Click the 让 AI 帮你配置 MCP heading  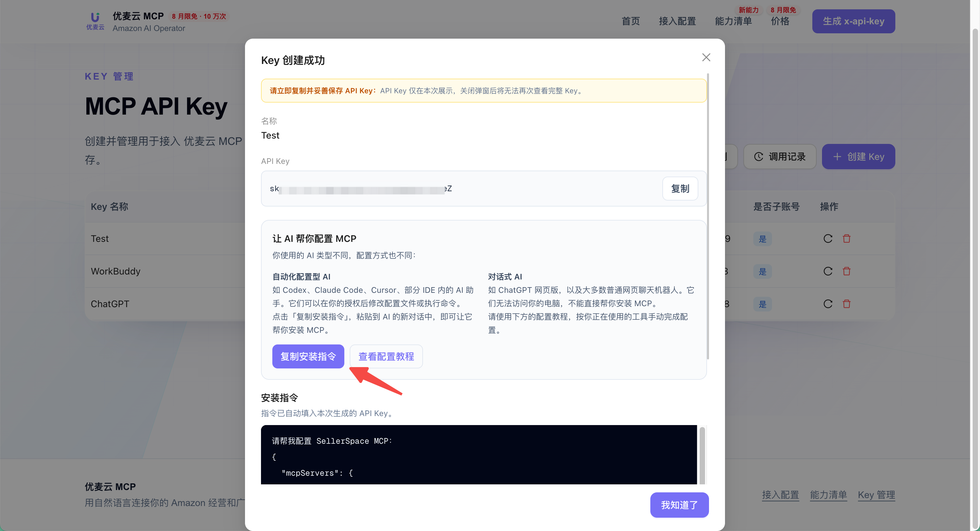pyautogui.click(x=314, y=239)
